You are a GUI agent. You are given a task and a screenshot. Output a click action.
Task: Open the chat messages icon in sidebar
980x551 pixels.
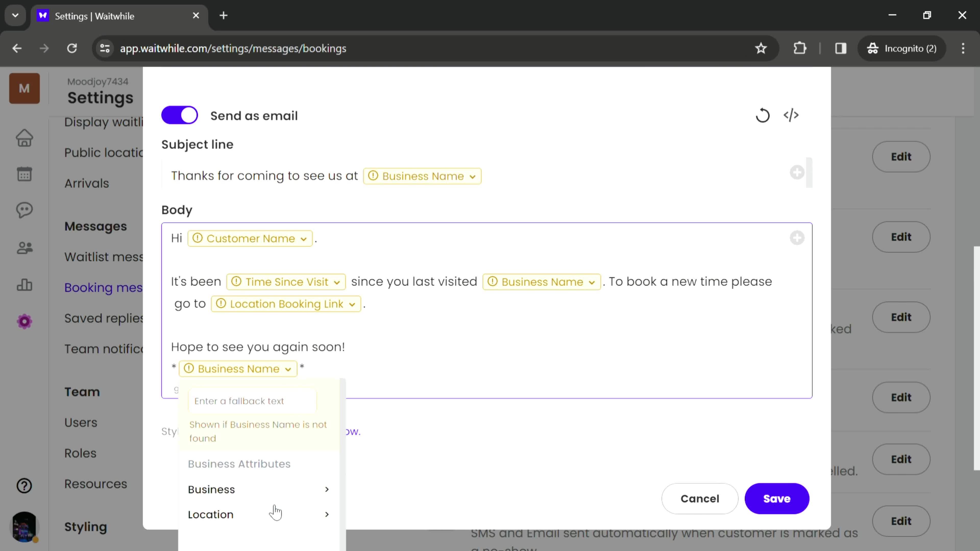[x=24, y=210]
